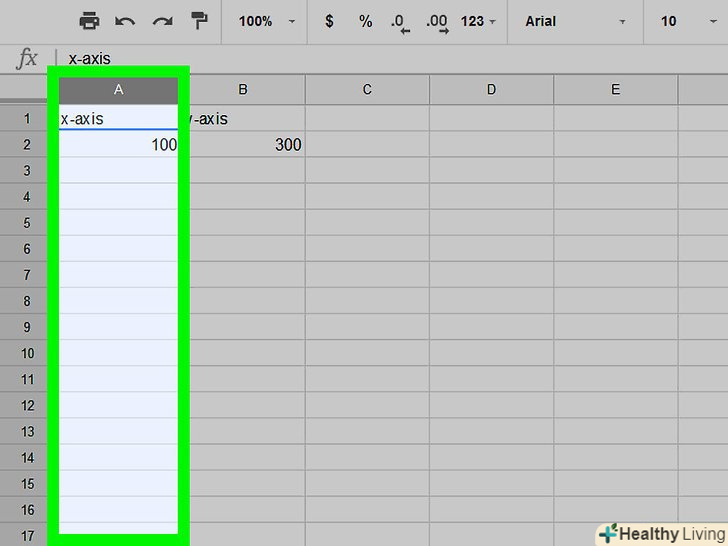Click cell A1 containing x-axis
Image resolution: width=728 pixels, height=546 pixels.
[x=118, y=118]
